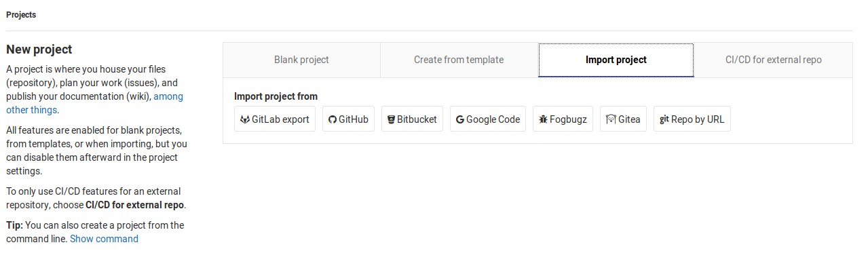
Task: Click the Show command link
Action: click(104, 239)
